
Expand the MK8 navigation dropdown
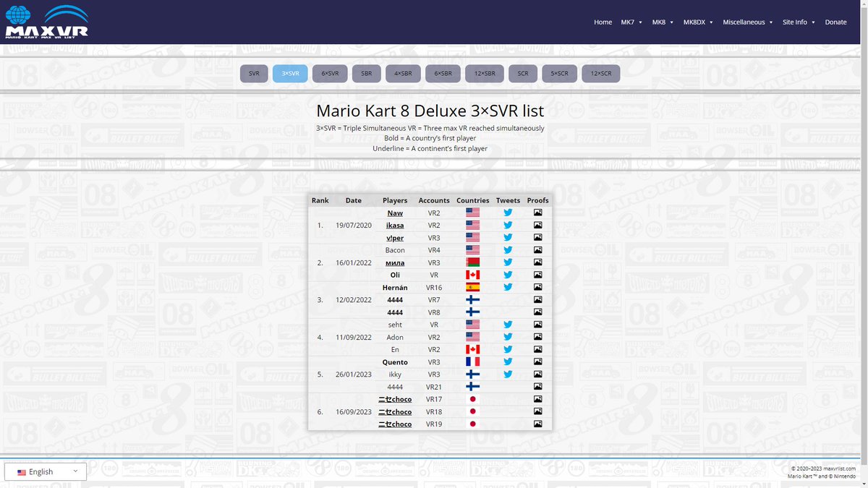click(x=663, y=22)
